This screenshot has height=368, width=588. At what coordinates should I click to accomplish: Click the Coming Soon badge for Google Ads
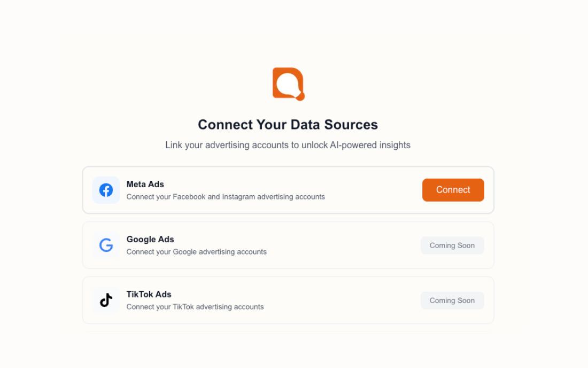452,245
